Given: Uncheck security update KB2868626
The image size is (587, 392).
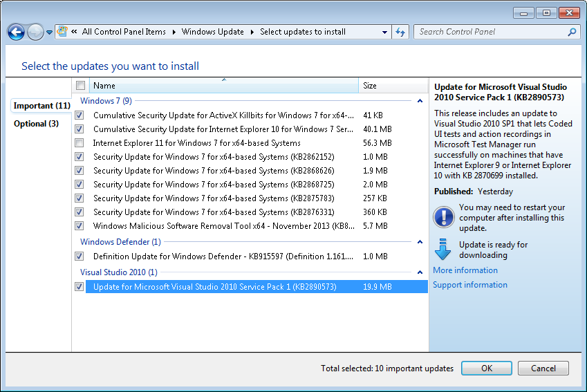Looking at the screenshot, I should coord(80,171).
